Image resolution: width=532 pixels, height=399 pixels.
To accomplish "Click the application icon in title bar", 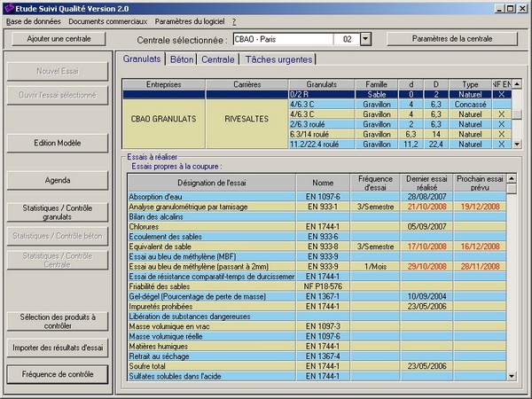I will tap(8, 7).
